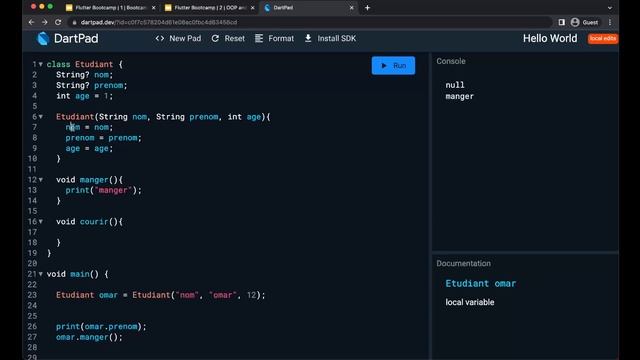
Task: Collapse the main function fold arrow on line 21
Action: point(41,274)
